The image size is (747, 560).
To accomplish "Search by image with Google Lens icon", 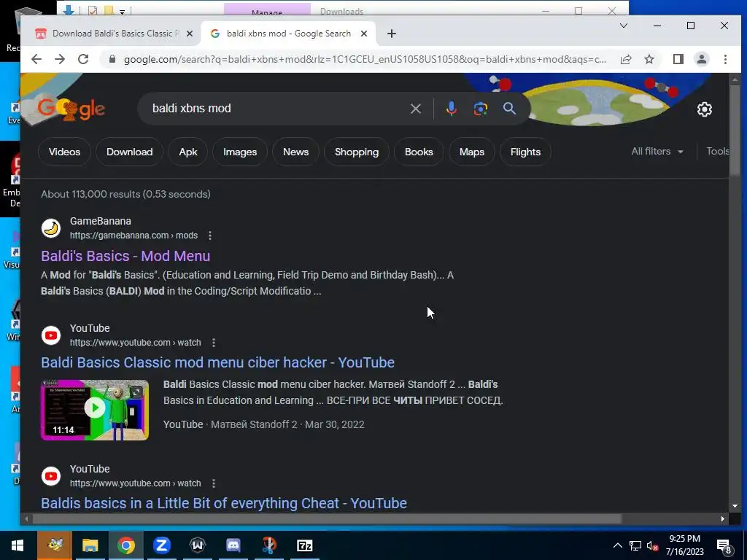I will click(x=480, y=109).
